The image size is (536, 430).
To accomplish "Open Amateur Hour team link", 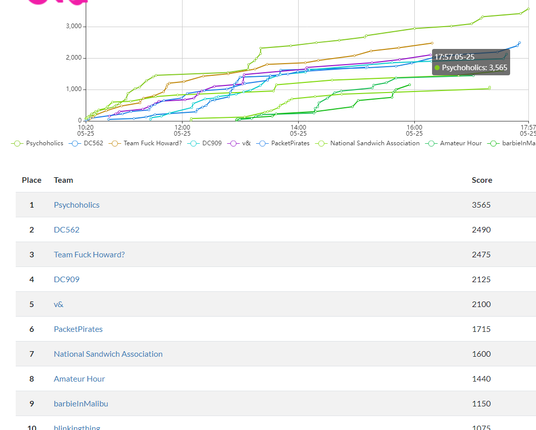I will tap(79, 379).
